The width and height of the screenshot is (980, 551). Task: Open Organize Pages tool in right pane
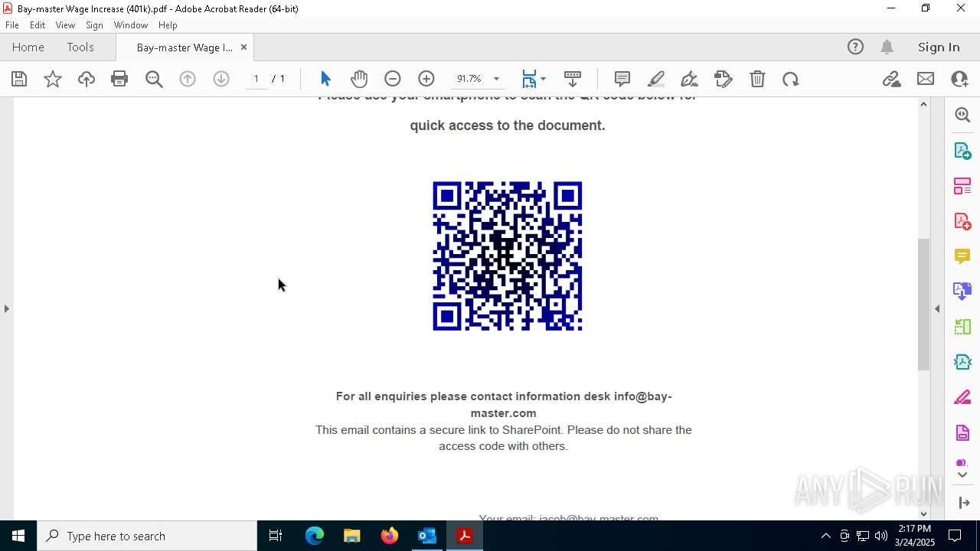point(962,186)
